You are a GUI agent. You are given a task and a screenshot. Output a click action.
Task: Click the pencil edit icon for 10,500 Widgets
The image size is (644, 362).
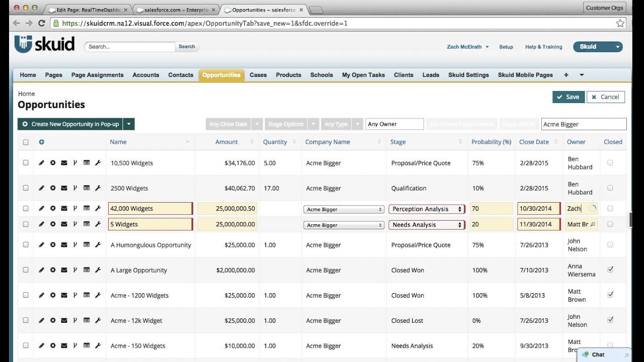click(42, 163)
